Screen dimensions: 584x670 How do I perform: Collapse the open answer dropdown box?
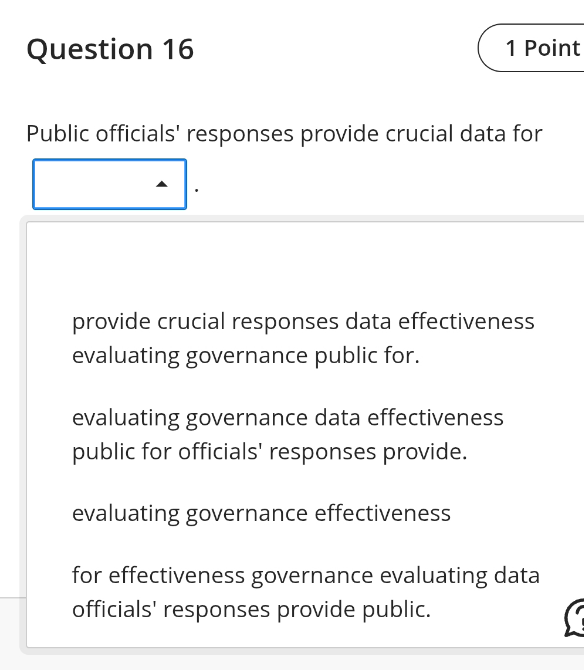click(x=109, y=184)
